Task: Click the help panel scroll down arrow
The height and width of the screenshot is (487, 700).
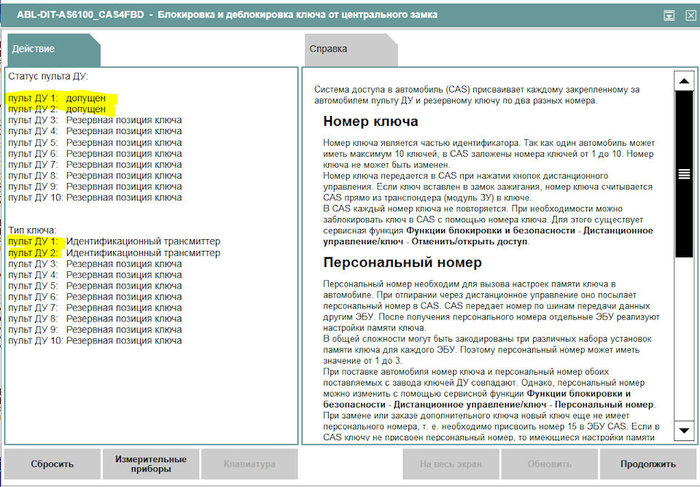Action: pos(684,430)
